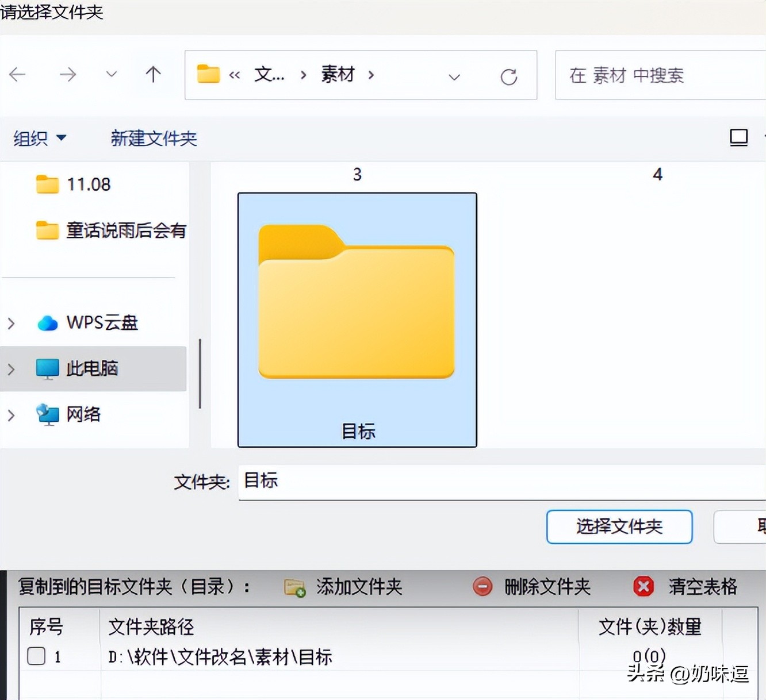Image resolution: width=766 pixels, height=700 pixels.
Task: Click the 文件(夹)数量 column header
Action: [x=650, y=626]
